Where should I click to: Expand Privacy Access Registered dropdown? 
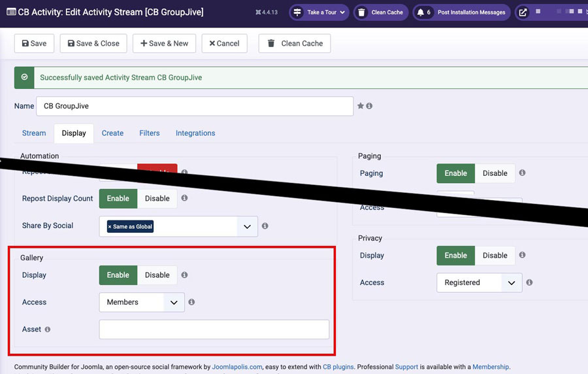click(479, 282)
